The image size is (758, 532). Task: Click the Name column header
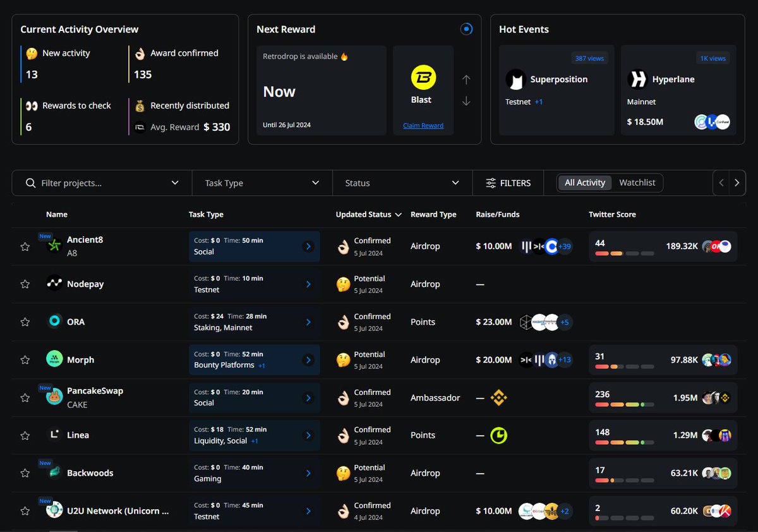[57, 215]
